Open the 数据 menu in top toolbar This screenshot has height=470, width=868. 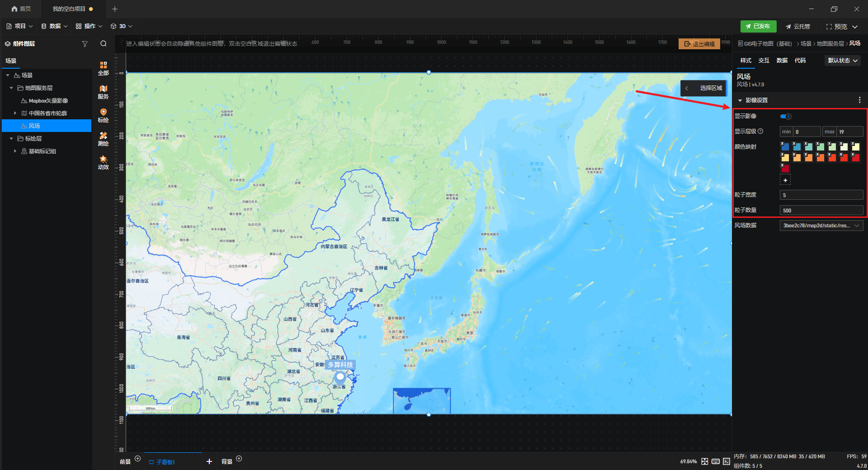coord(54,26)
